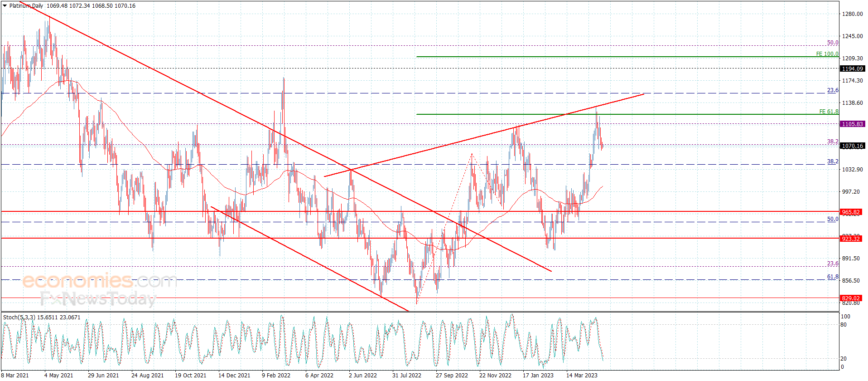Click the blue 61.8 Fibonacci label
This screenshot has width=868, height=381.
click(833, 277)
